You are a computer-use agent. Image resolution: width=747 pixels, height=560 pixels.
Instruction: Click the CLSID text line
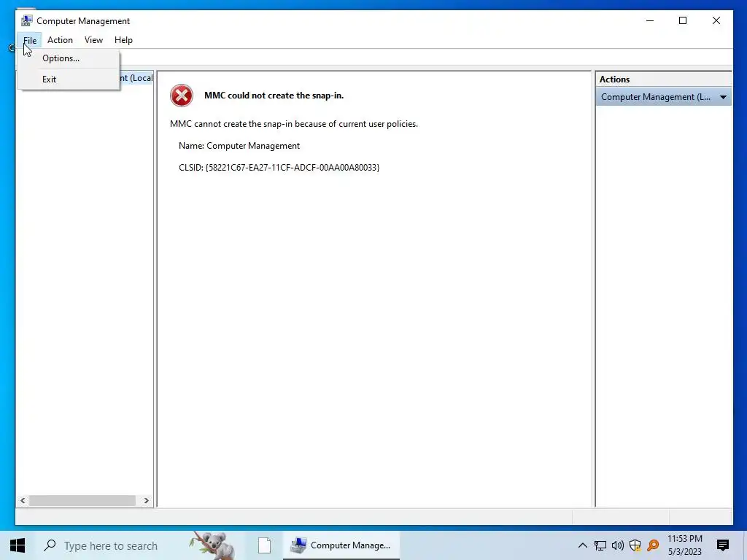click(279, 168)
